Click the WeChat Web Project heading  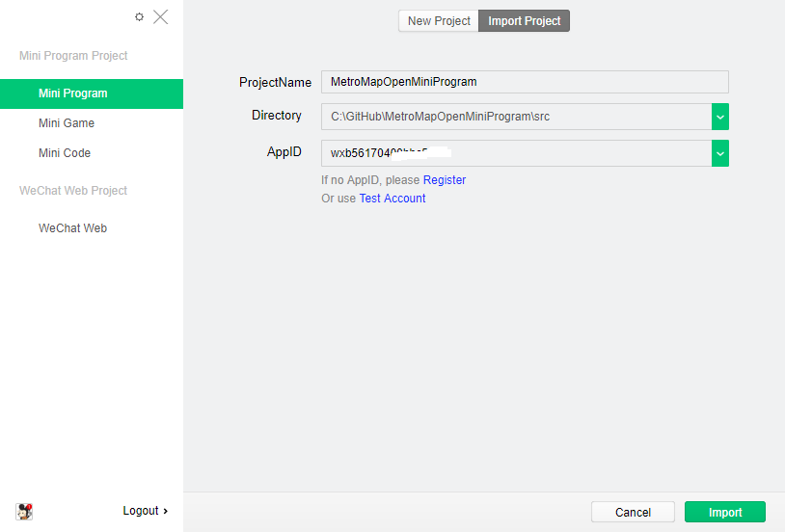click(73, 191)
